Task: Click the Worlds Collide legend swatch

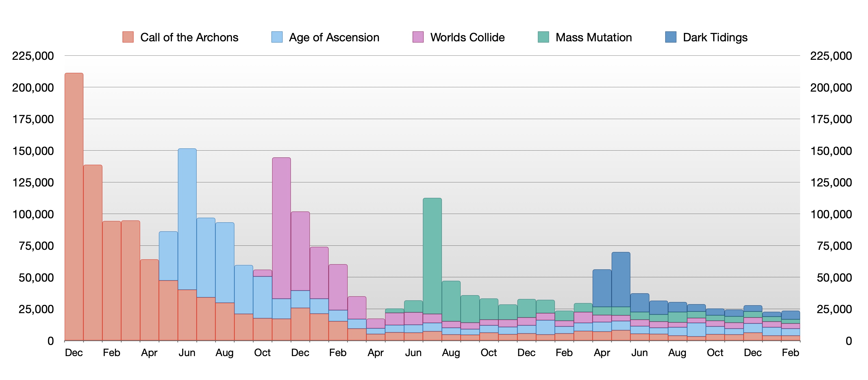Action: 418,37
